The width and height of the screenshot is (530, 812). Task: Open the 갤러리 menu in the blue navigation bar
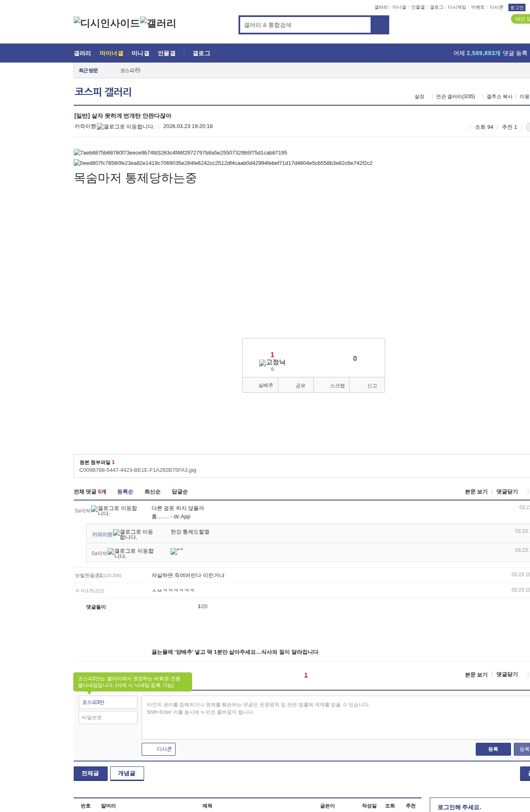click(x=82, y=53)
